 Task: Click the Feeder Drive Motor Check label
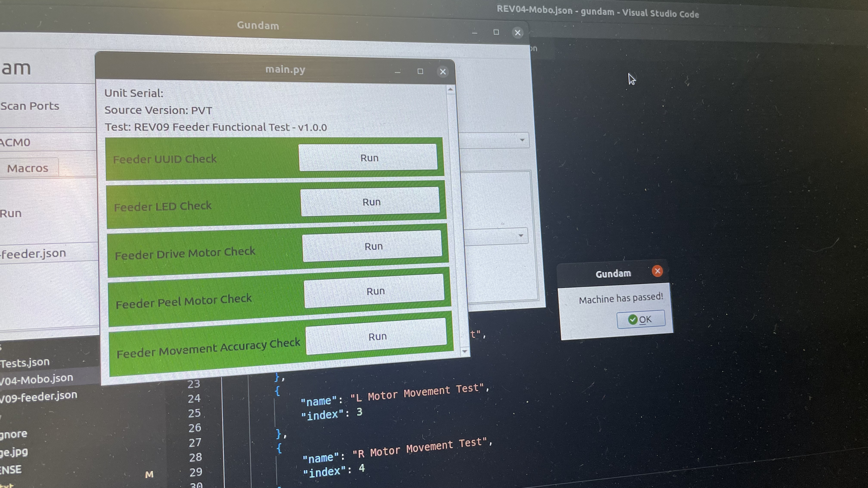point(185,253)
